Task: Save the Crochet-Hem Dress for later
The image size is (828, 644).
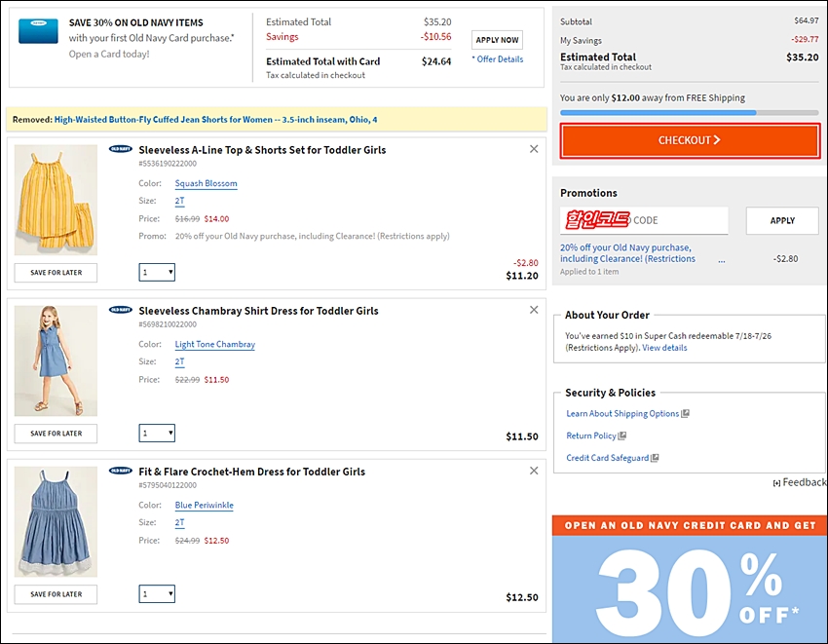Action: pyautogui.click(x=56, y=594)
